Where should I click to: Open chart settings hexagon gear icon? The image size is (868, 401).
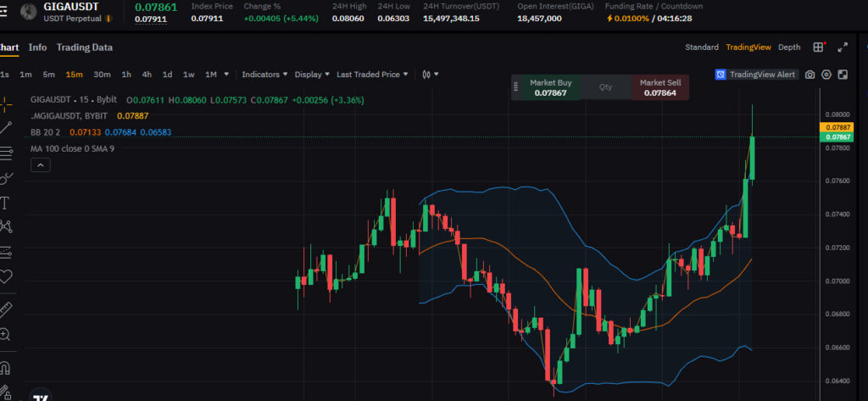click(x=826, y=75)
